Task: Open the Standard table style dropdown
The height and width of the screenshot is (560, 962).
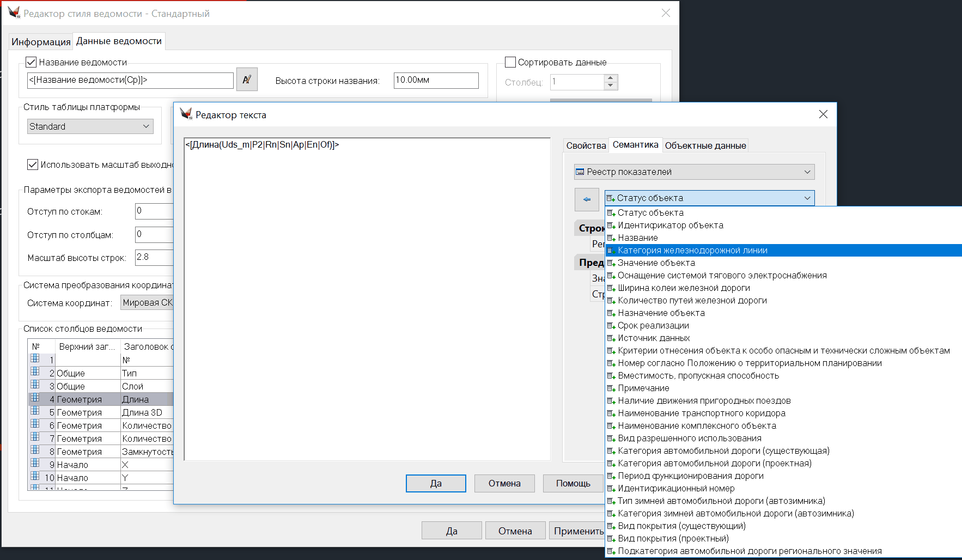Action: pos(90,126)
